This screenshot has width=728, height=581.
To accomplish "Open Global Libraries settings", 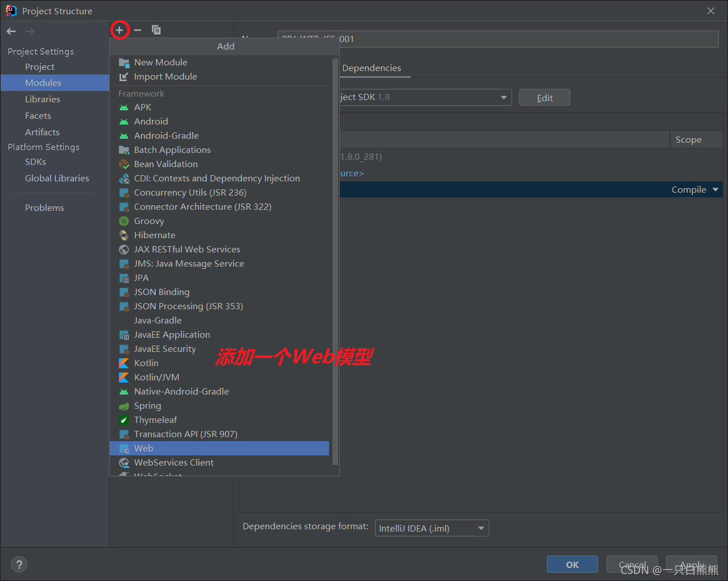I will (x=55, y=179).
